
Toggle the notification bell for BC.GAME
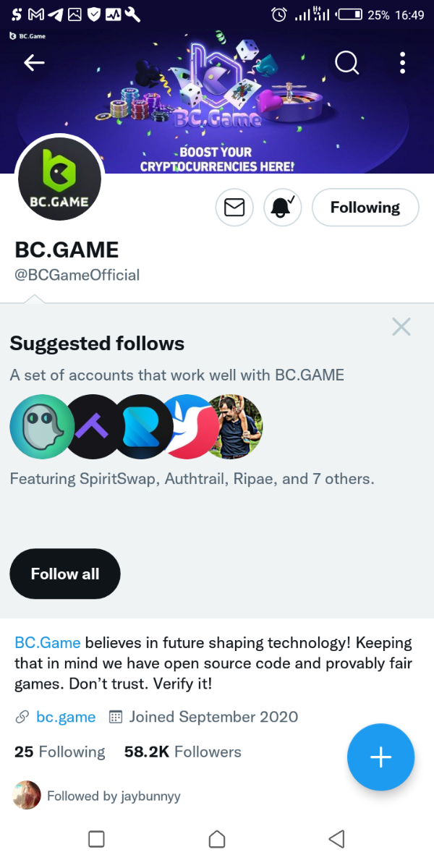(282, 208)
